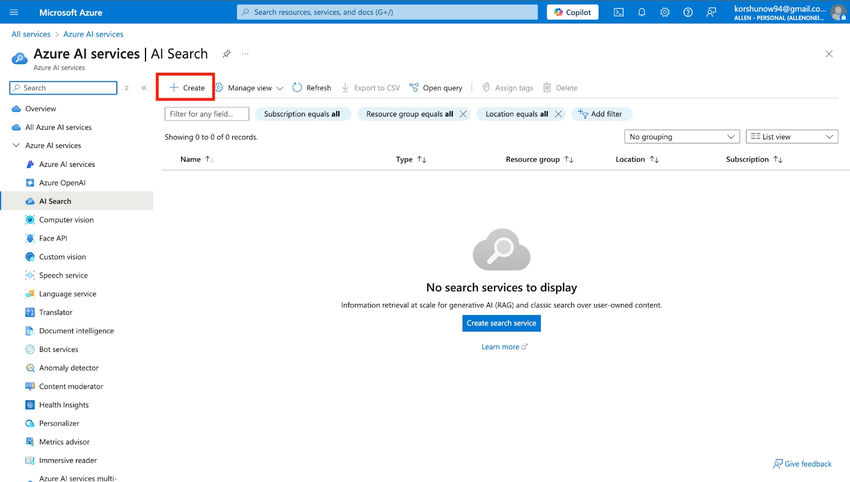Select AI Search in sidebar
The height and width of the screenshot is (482, 850).
coord(76,201)
